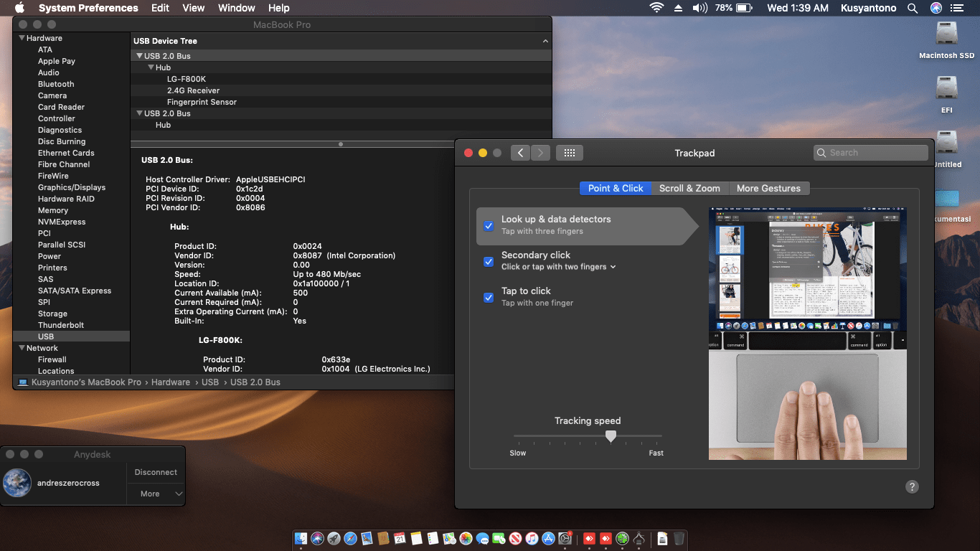Open News from the Dock
The image size is (980, 551).
click(x=515, y=539)
